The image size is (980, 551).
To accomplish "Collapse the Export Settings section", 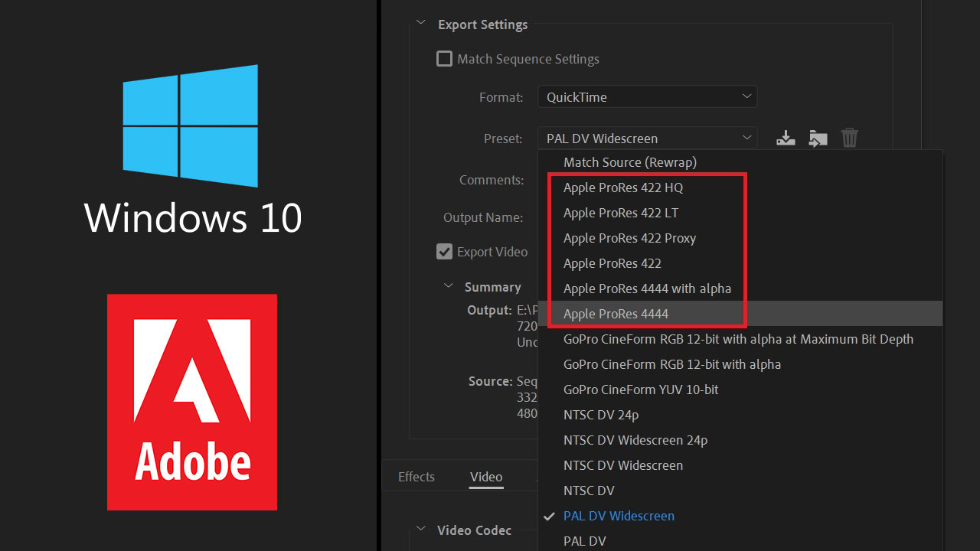I will coord(420,24).
